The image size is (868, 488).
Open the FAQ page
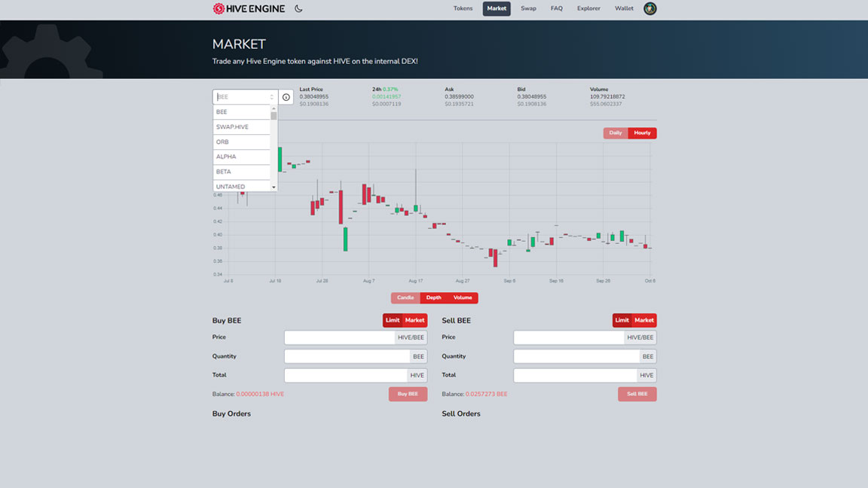point(556,8)
